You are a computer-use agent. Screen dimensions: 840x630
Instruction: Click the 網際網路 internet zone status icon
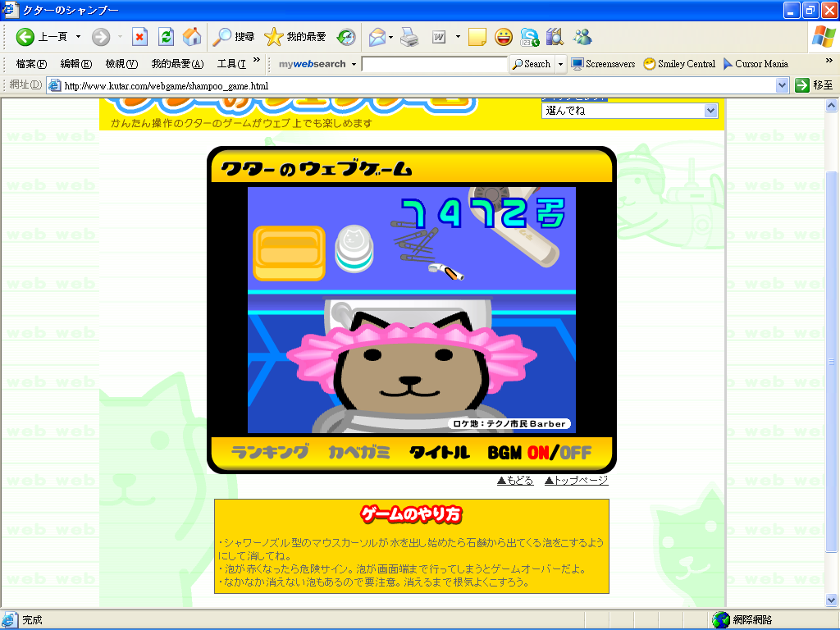point(721,620)
